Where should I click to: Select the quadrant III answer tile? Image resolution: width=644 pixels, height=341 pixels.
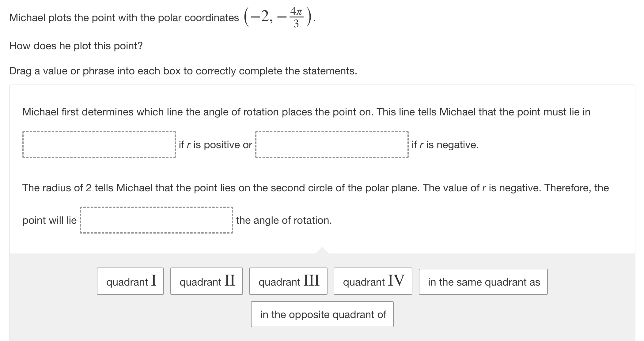[288, 282]
